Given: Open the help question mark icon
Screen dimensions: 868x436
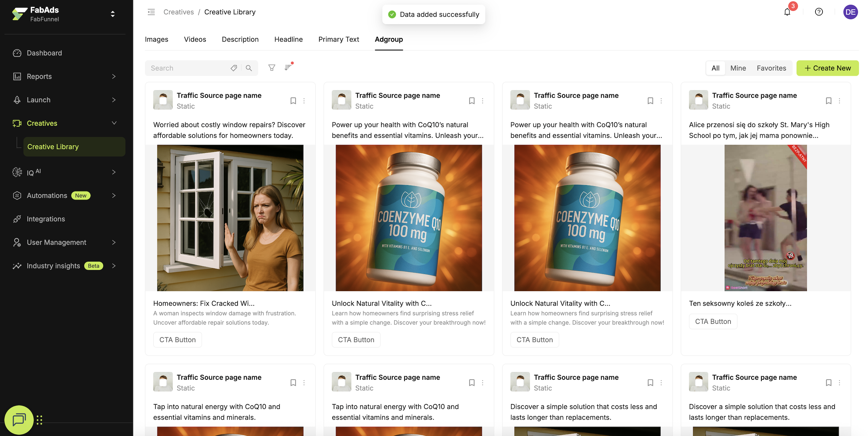Looking at the screenshot, I should point(819,12).
